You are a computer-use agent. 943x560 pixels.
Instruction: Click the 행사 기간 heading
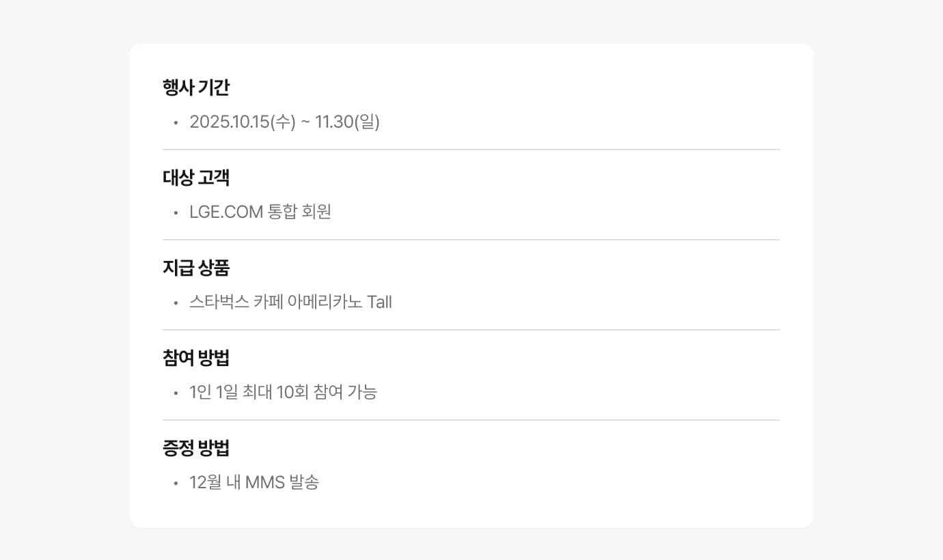(x=196, y=87)
